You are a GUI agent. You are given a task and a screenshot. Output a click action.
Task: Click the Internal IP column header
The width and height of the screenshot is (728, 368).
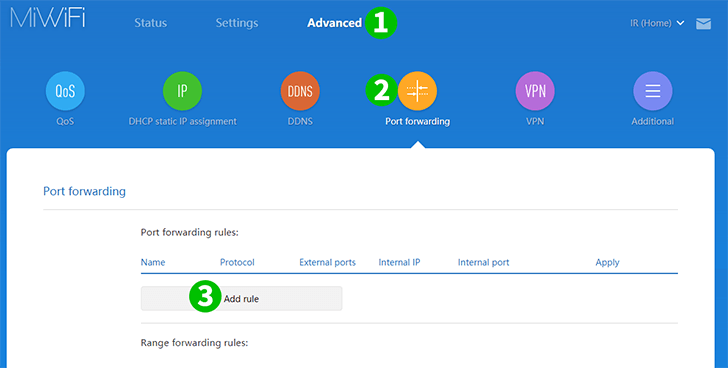coord(399,262)
